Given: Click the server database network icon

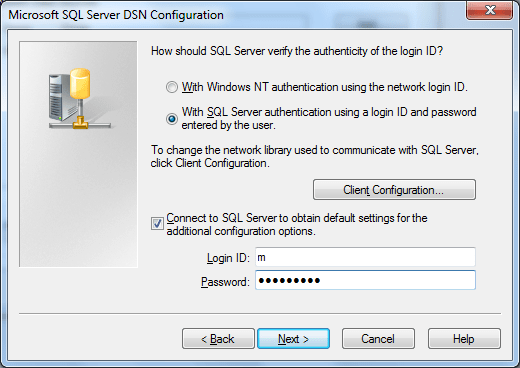Looking at the screenshot, I should (79, 99).
